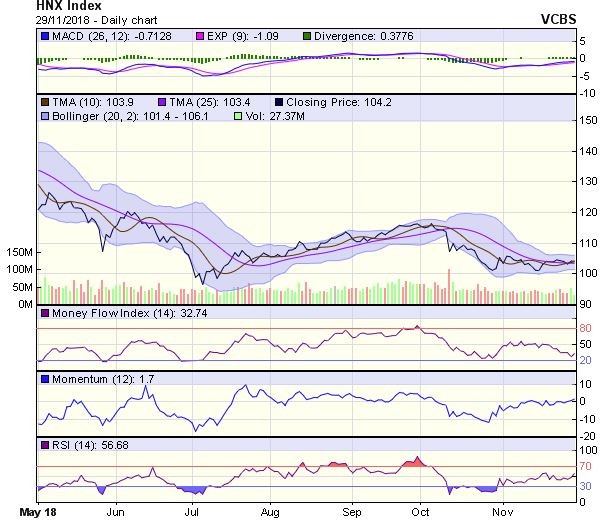This screenshot has height=527, width=608.
Task: Click the Closing Price: 104.2 legend text
Action: point(333,102)
